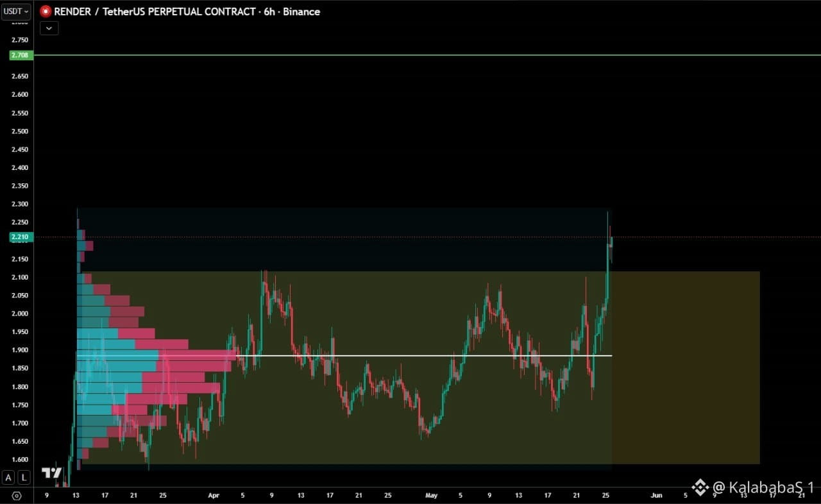
Task: Click the 2.250 price axis label
Action: click(x=20, y=223)
